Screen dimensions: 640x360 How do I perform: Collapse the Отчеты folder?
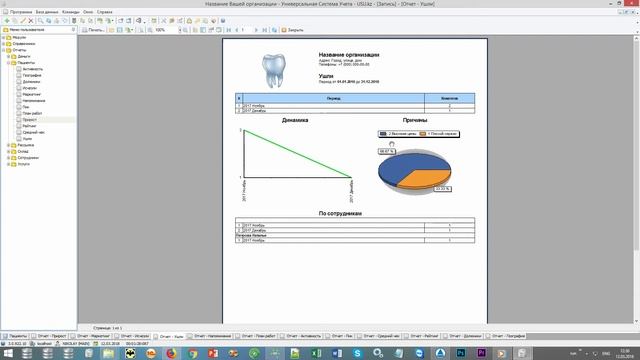coord(4,50)
